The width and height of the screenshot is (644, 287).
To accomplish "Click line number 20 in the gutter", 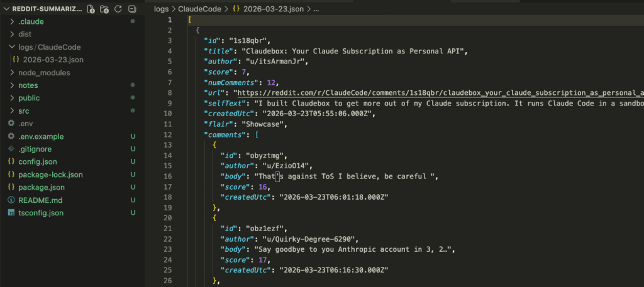I will (169, 218).
